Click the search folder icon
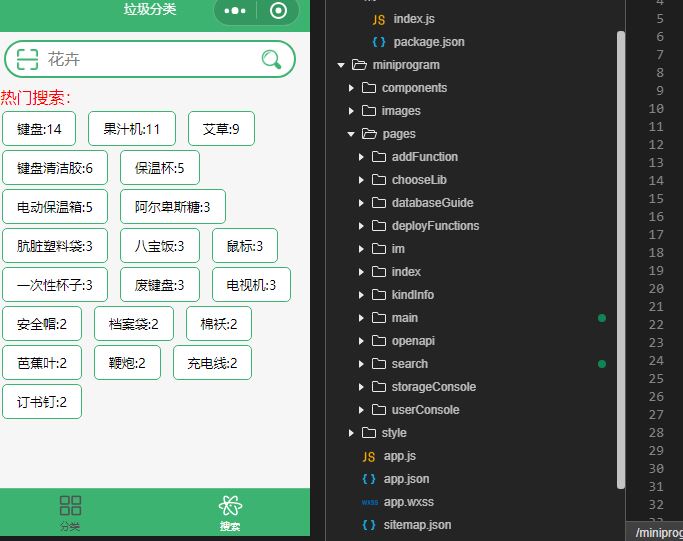 (x=379, y=364)
